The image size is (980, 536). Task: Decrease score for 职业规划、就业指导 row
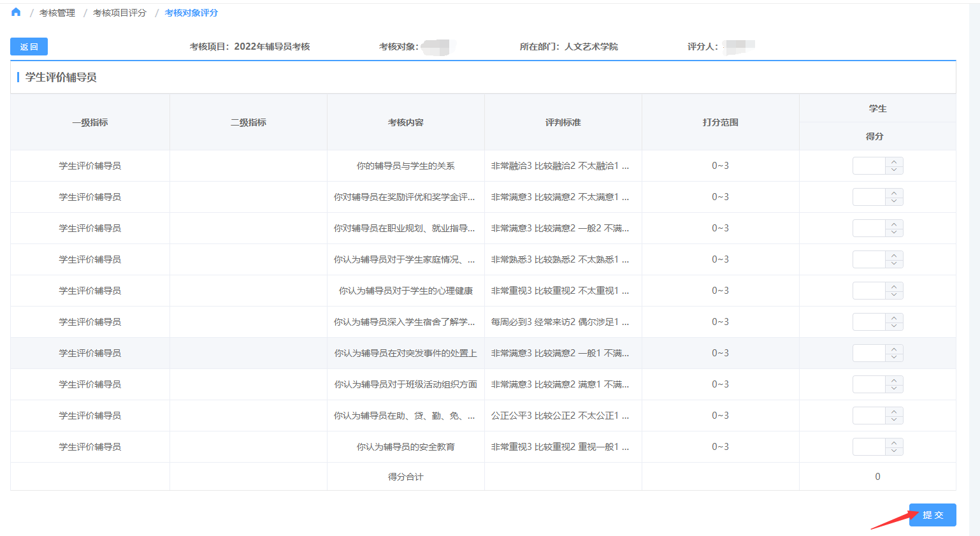tap(894, 233)
